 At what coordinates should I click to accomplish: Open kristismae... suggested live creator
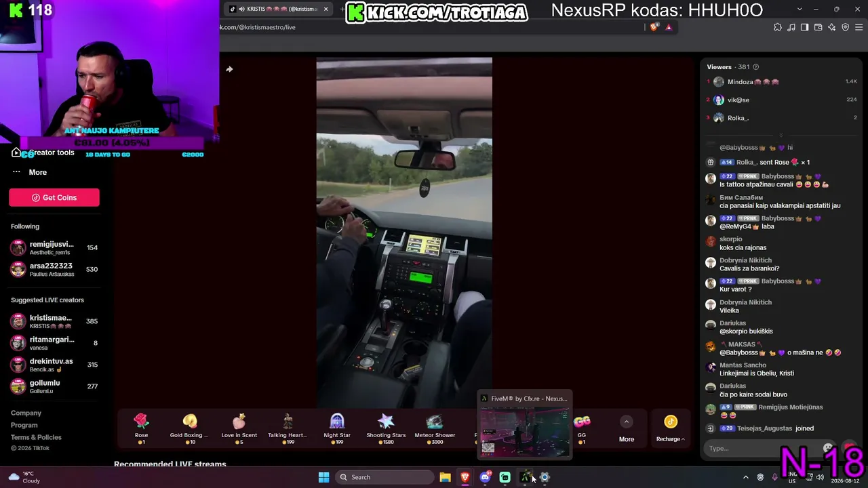click(x=54, y=321)
